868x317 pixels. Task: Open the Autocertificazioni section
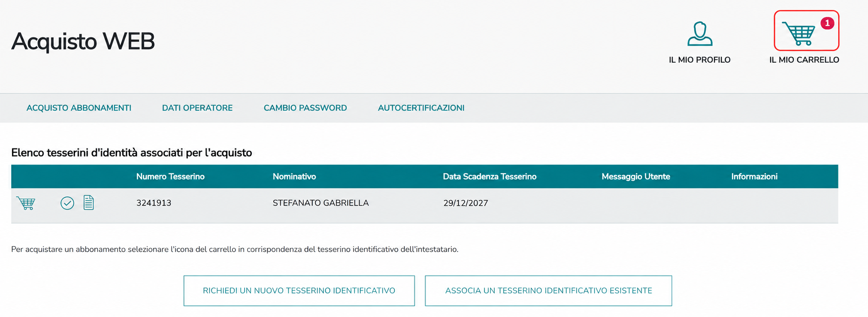(421, 108)
